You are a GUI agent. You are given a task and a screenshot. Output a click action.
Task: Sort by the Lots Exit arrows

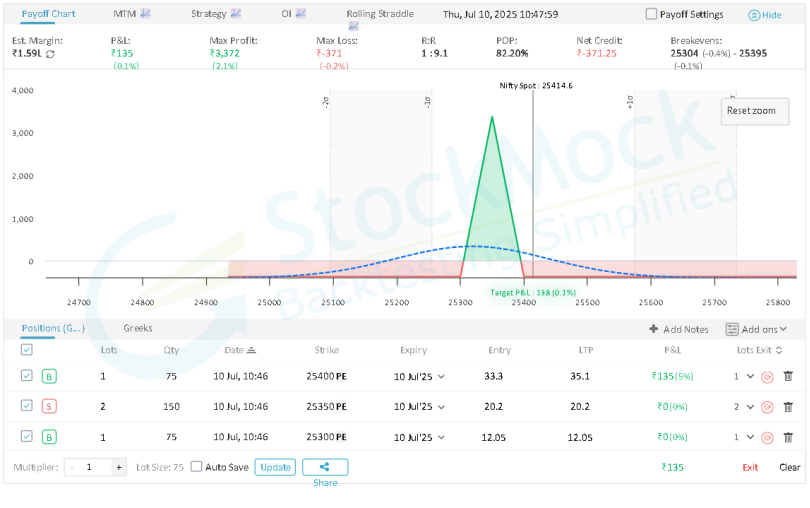779,350
